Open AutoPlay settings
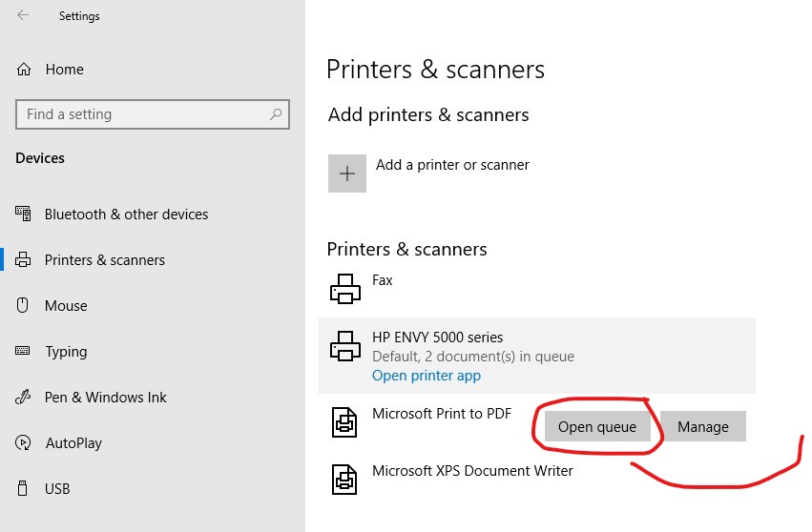 (73, 443)
